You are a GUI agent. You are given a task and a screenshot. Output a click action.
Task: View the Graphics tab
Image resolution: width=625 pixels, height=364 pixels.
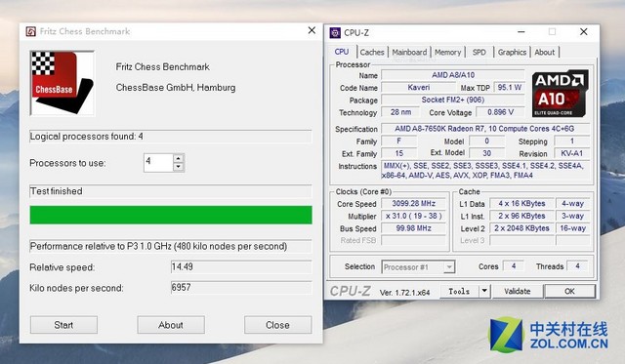[x=512, y=52]
